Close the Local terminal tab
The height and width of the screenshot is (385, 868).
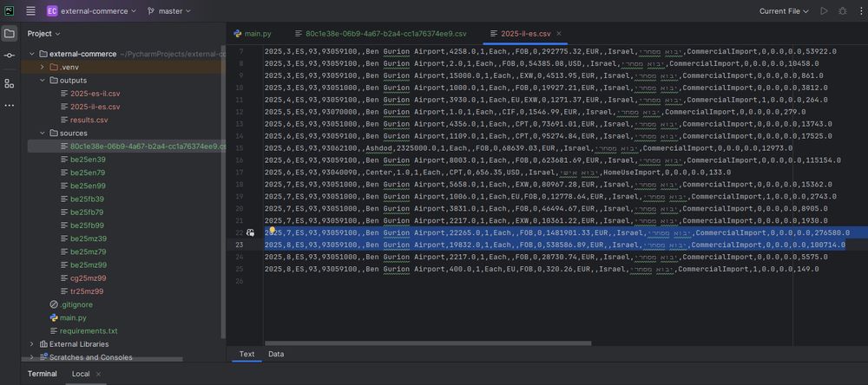(x=99, y=374)
